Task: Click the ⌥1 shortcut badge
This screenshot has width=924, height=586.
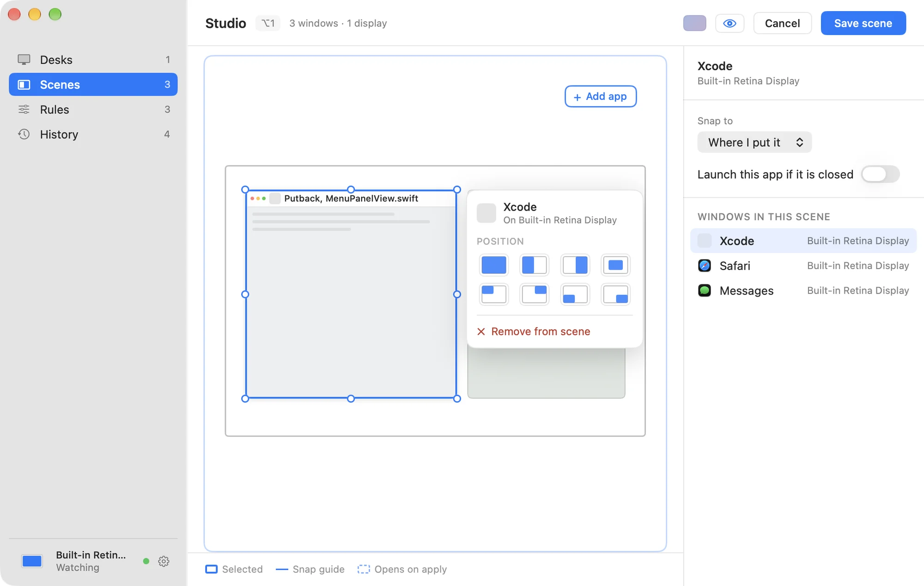Action: [x=268, y=23]
